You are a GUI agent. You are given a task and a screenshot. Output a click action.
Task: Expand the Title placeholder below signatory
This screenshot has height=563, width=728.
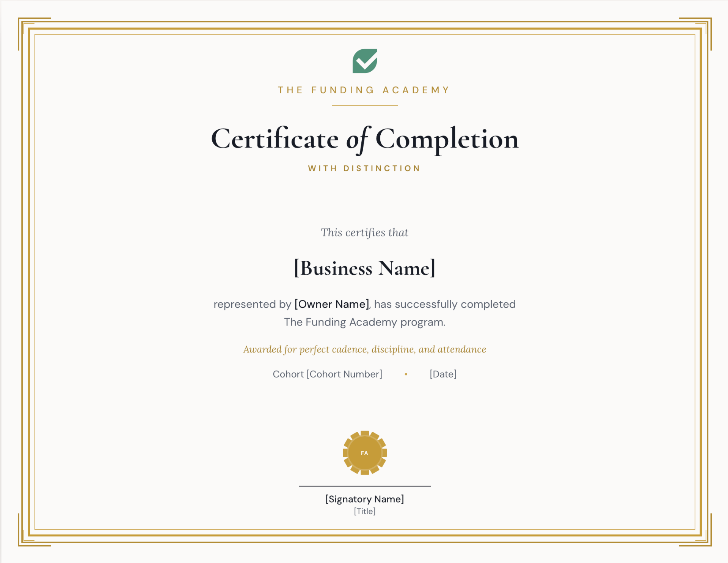click(x=364, y=511)
